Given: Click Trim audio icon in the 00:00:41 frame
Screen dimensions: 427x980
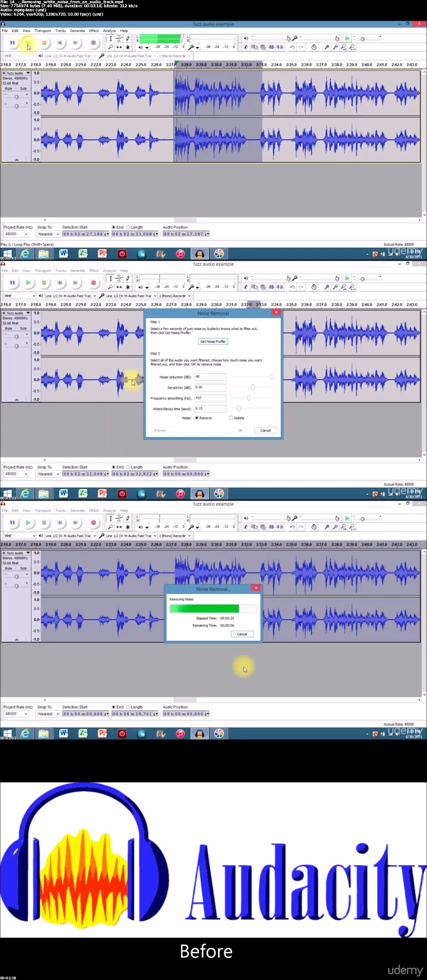Looking at the screenshot, I should [271, 47].
